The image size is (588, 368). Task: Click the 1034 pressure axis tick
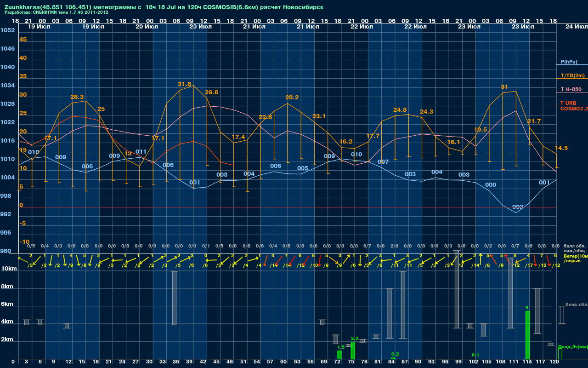(x=7, y=86)
